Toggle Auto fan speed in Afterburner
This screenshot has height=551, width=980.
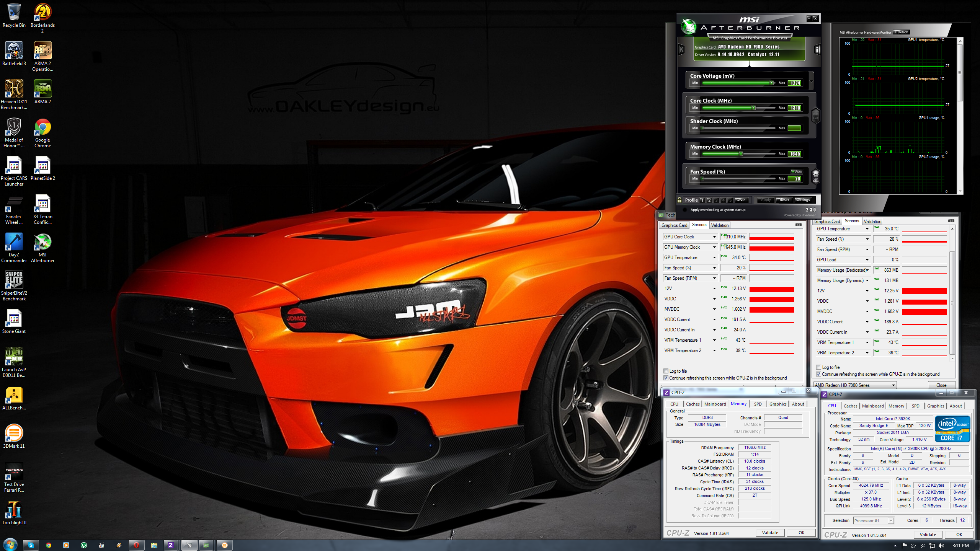(797, 171)
